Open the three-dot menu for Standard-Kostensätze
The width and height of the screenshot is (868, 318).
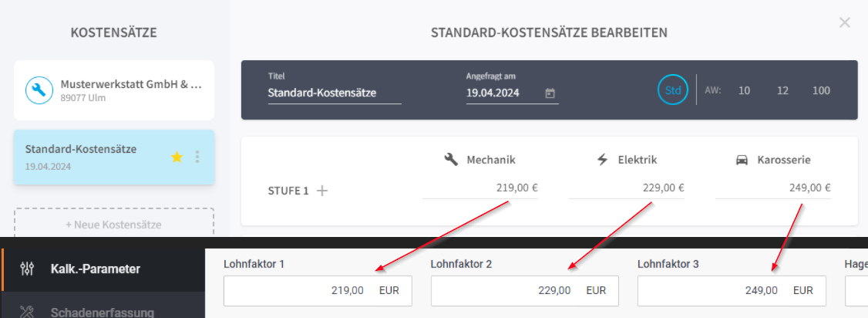tap(197, 157)
